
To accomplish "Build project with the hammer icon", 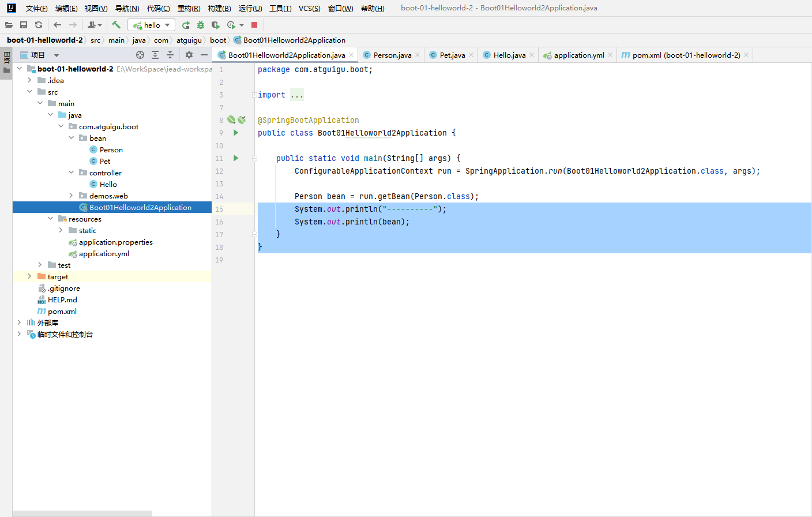I will point(116,25).
